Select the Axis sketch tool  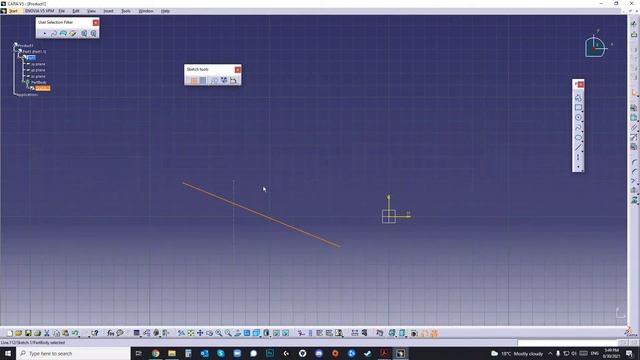578,157
